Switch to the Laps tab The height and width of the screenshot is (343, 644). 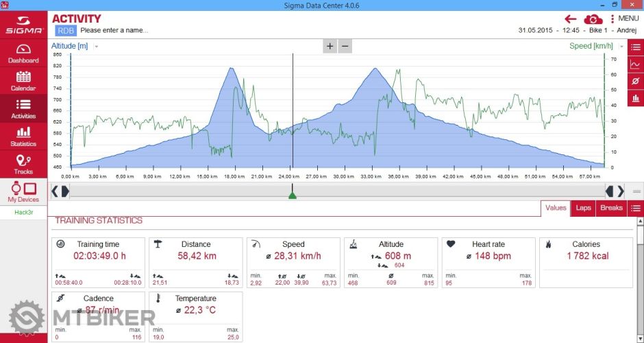tap(583, 208)
